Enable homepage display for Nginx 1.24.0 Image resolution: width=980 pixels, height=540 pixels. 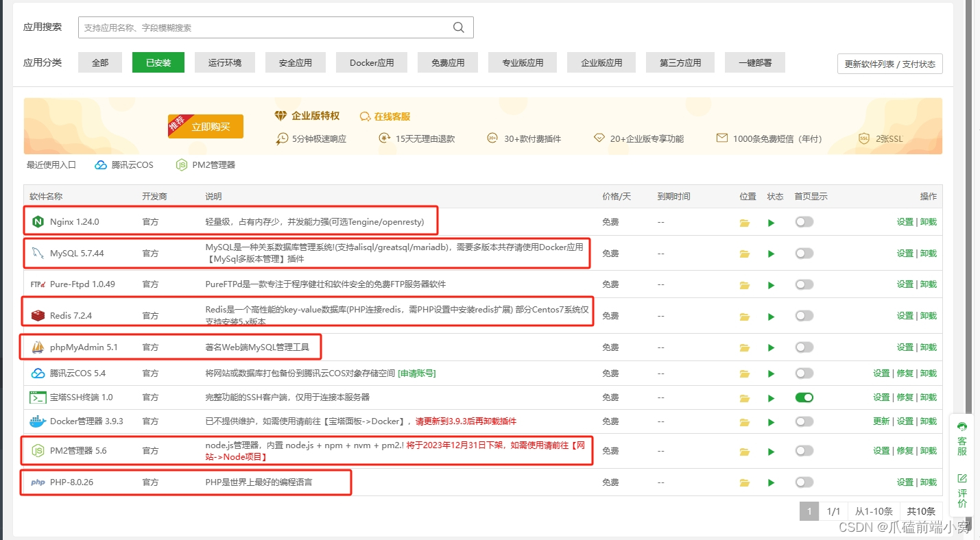tap(804, 222)
